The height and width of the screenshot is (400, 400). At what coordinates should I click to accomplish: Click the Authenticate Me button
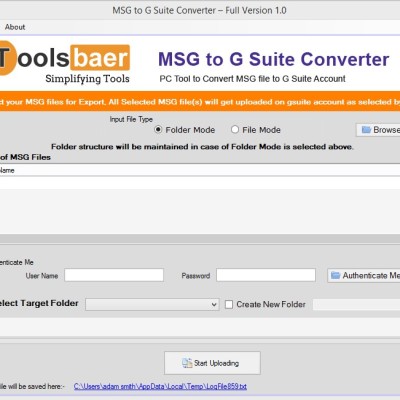tap(364, 275)
